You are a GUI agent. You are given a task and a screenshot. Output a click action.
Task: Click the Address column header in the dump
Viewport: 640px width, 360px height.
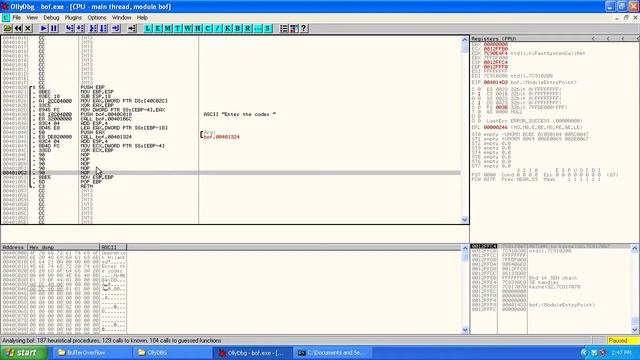pos(14,247)
